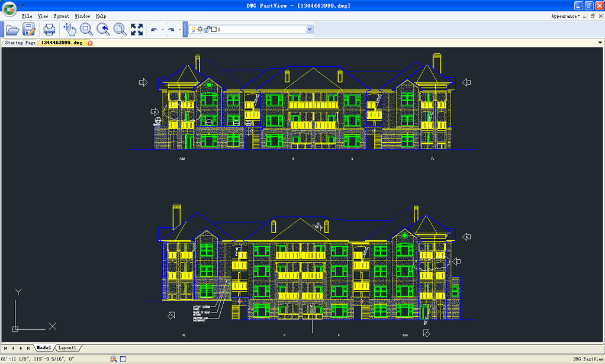Click the Zoom Extents four-arrows icon

click(137, 30)
